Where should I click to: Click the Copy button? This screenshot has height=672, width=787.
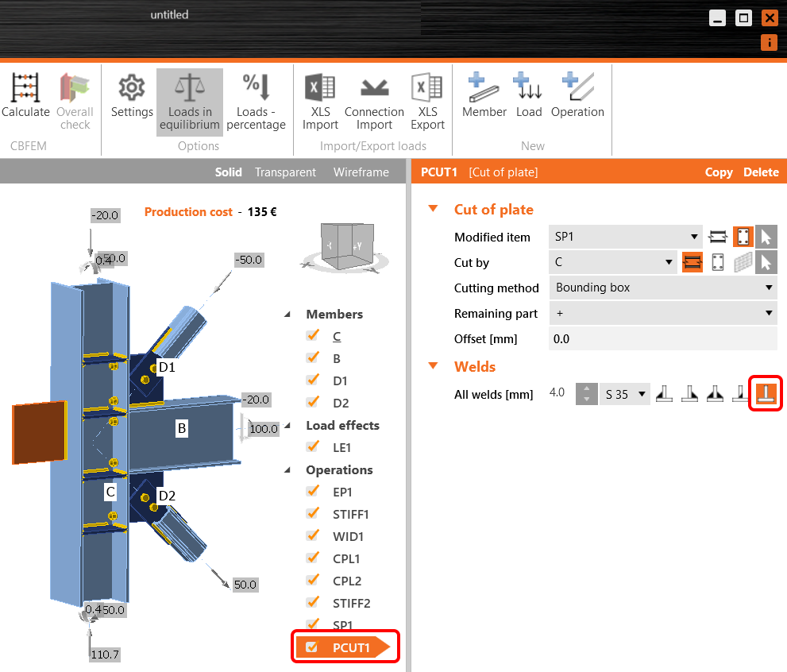pos(719,172)
